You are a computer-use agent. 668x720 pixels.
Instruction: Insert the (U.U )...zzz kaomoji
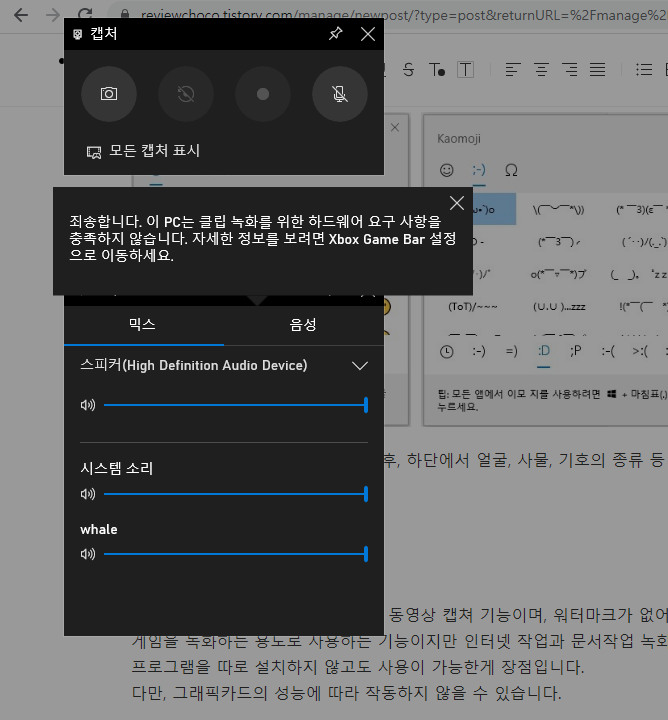coord(559,307)
